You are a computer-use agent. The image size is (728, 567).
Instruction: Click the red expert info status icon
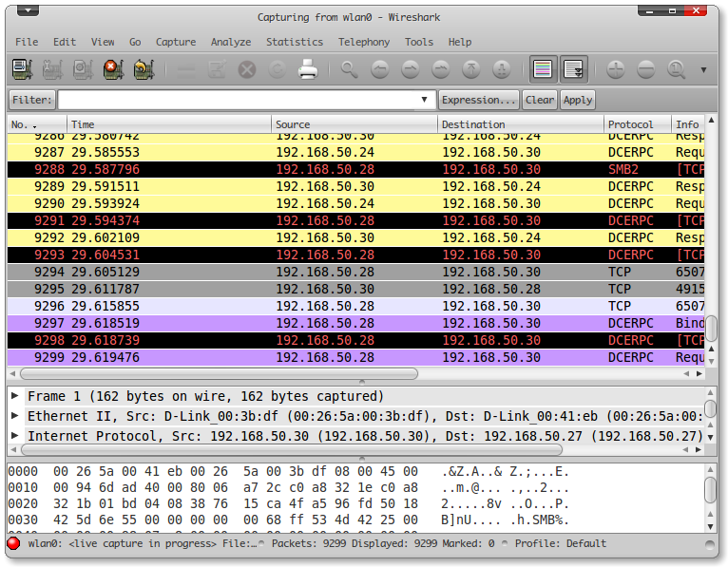pyautogui.click(x=13, y=543)
